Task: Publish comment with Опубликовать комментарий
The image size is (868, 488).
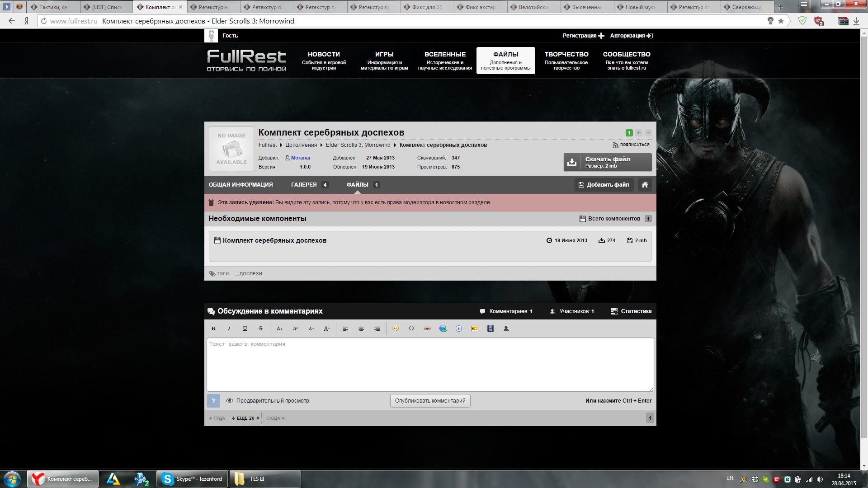Action: [430, 401]
